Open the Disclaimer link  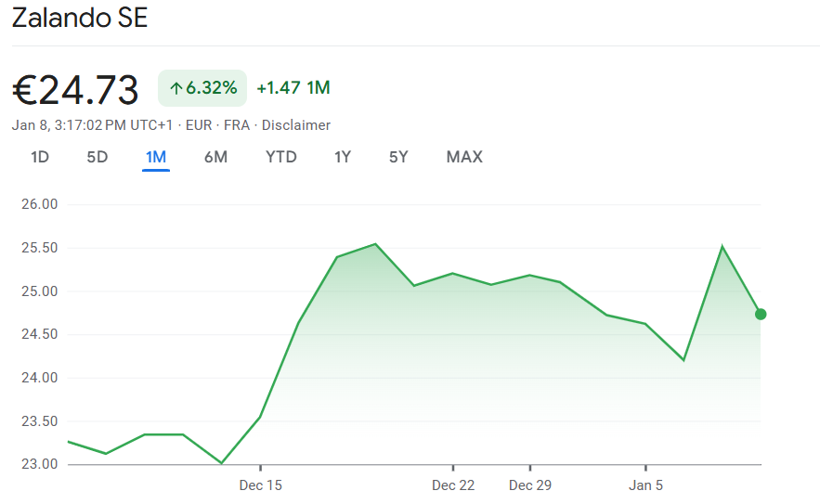(x=296, y=125)
